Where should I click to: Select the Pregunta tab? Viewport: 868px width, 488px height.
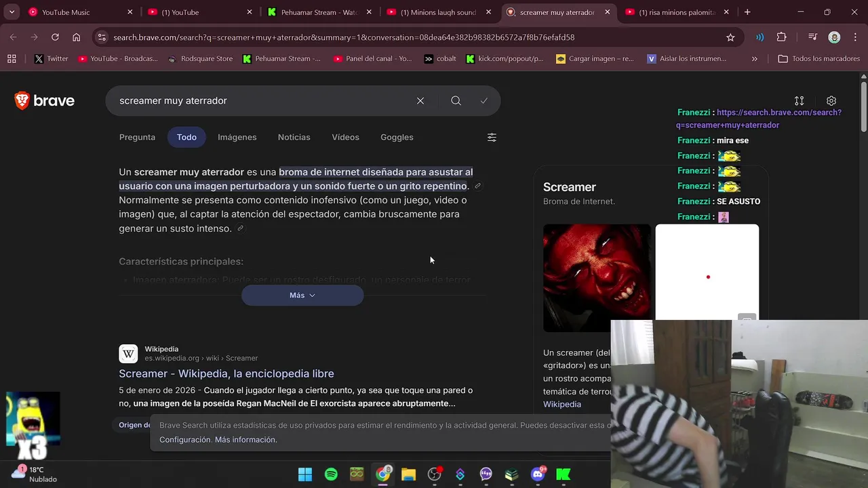(x=137, y=137)
